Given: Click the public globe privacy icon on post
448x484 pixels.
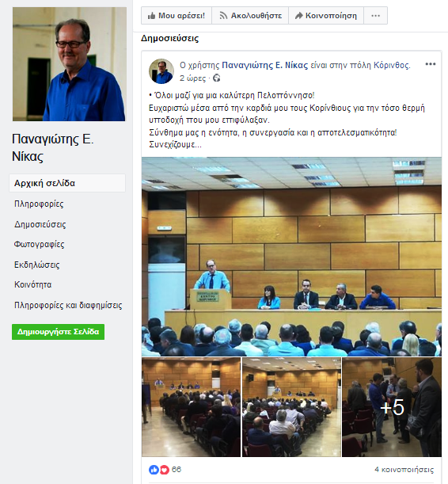Looking at the screenshot, I should (217, 78).
